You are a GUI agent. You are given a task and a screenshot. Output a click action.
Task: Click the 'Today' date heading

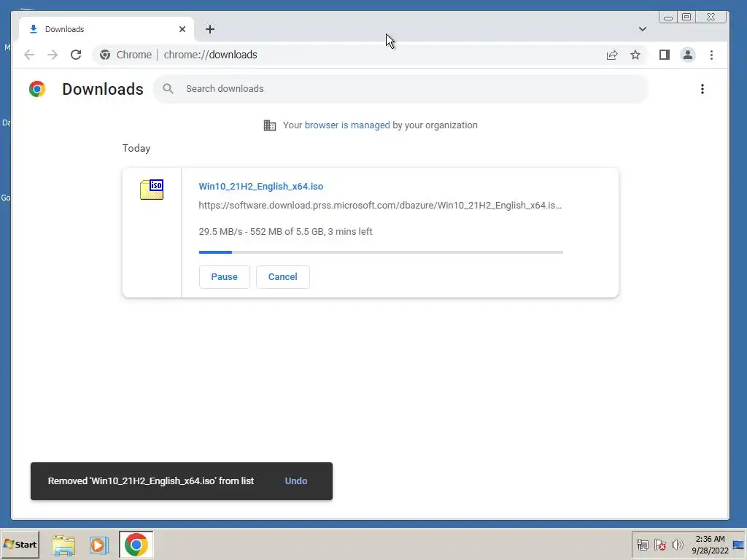click(x=136, y=148)
